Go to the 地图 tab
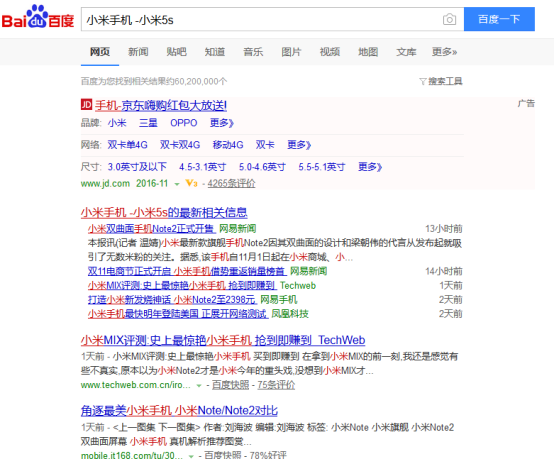The image size is (554, 459). 368,52
